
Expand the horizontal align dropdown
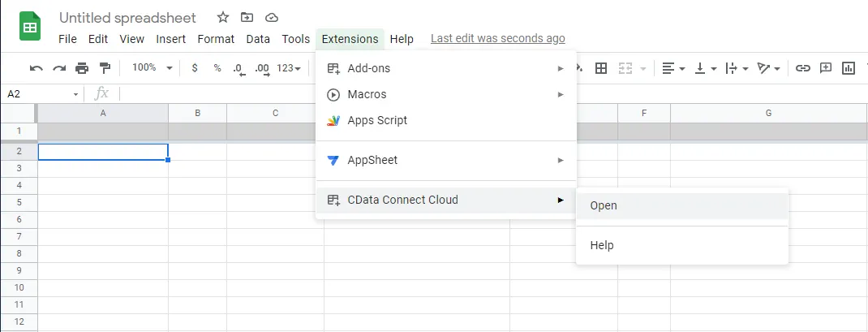673,68
